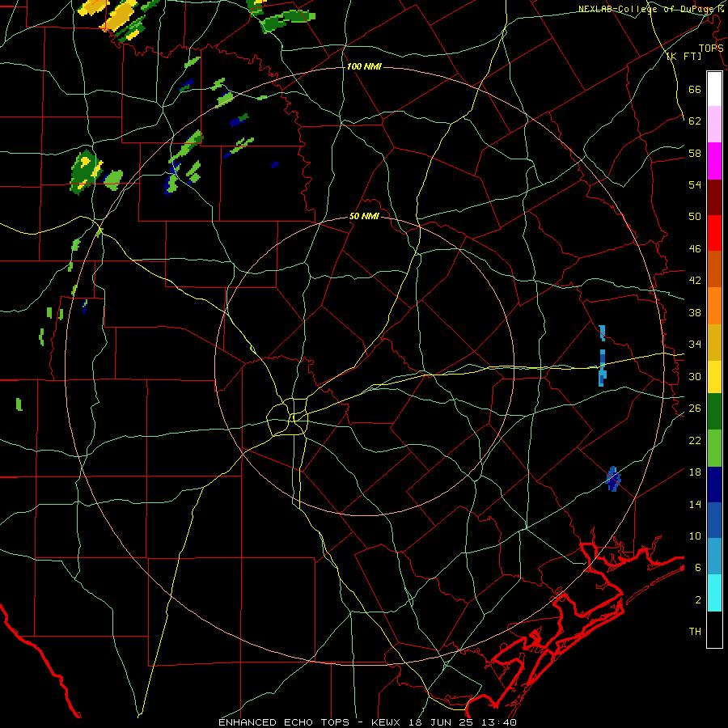This screenshot has height=728, width=728.
Task: Click the 50 NMI range ring label
Action: [364, 216]
